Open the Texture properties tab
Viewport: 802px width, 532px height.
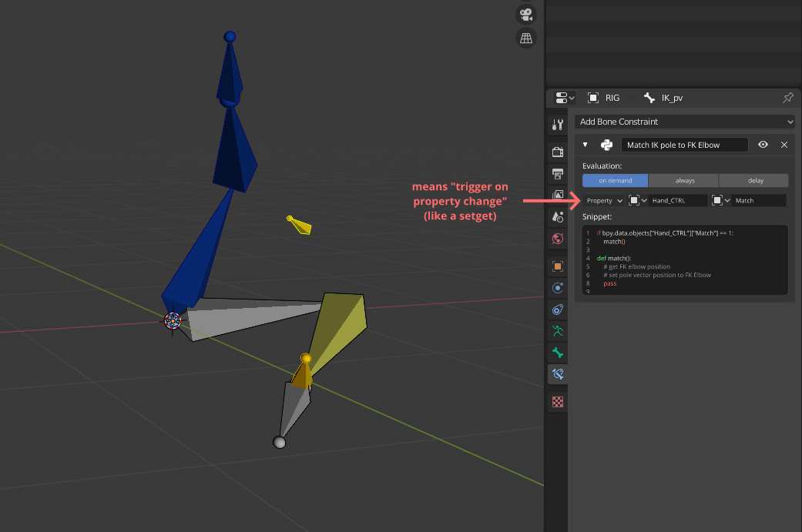coord(558,402)
